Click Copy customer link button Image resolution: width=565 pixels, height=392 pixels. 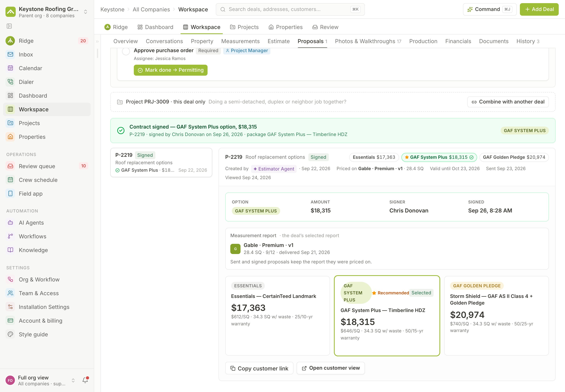click(x=259, y=368)
